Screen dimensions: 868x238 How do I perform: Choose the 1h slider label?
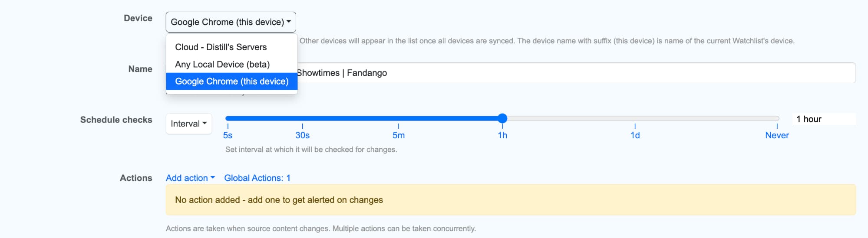(x=502, y=135)
